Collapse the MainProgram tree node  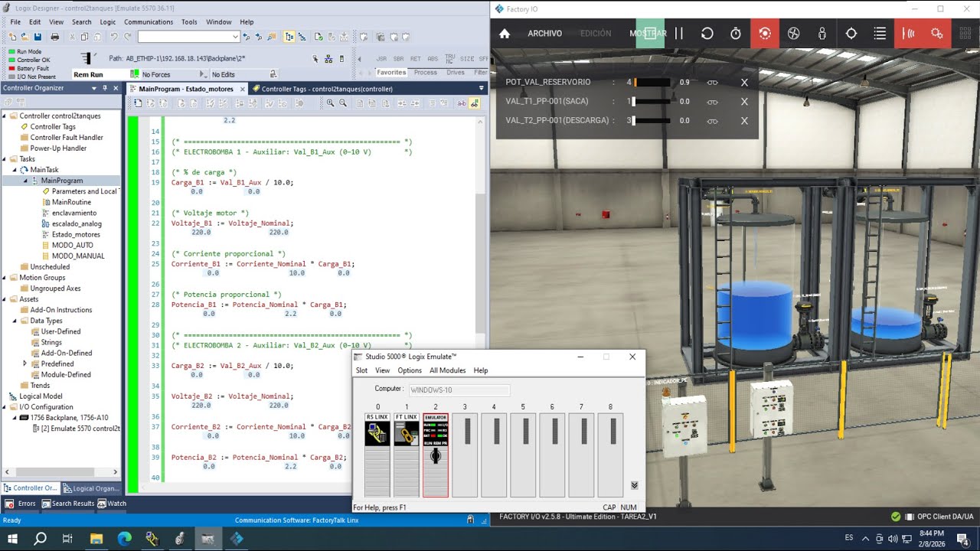24,181
